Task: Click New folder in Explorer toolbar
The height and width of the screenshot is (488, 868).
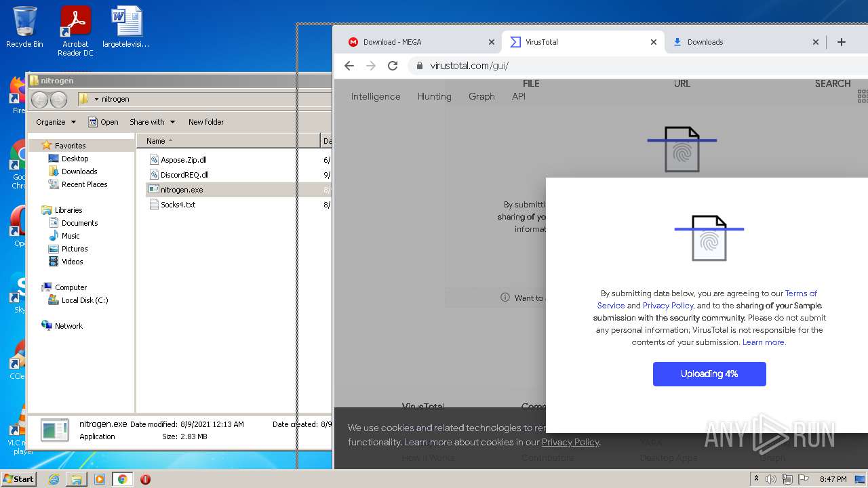Action: coord(206,122)
